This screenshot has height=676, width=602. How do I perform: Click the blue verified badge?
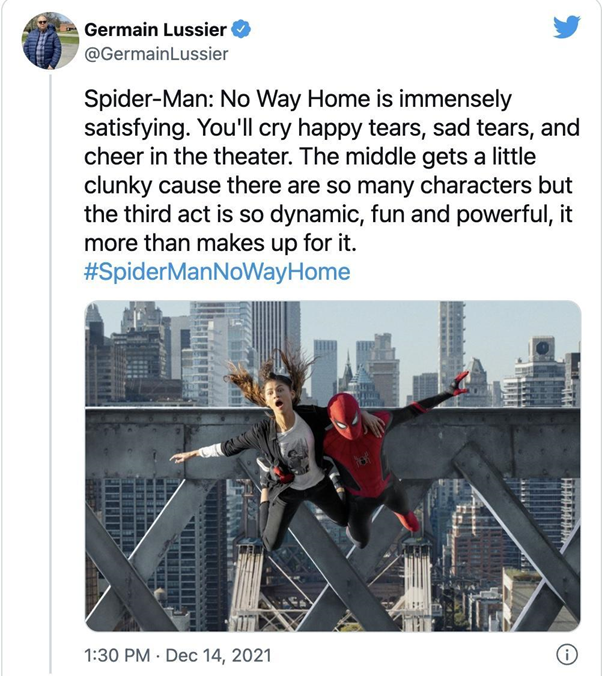tap(241, 30)
